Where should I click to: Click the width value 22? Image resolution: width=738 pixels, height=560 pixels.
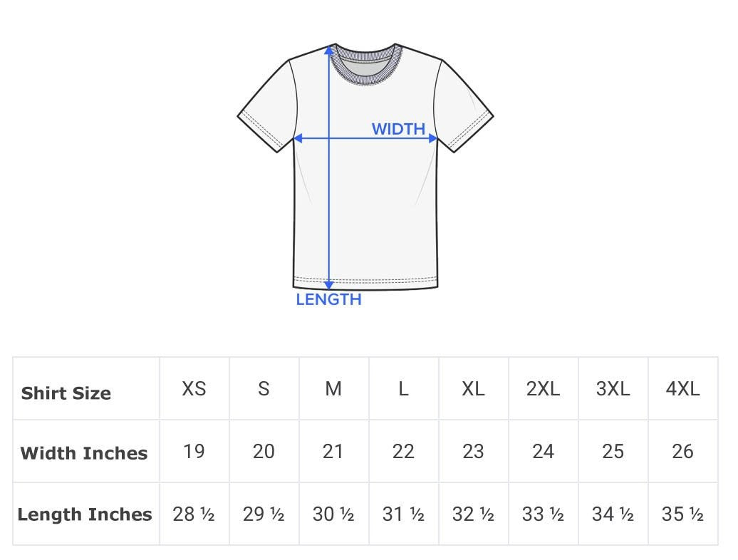click(x=403, y=451)
